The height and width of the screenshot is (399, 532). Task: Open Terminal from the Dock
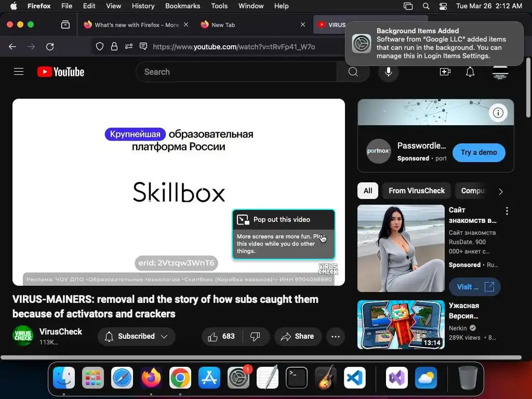[x=297, y=378]
